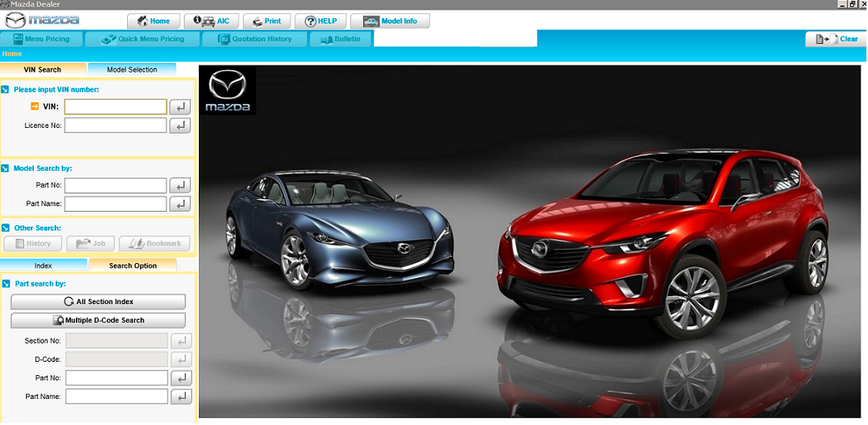Click the History button

[32, 243]
